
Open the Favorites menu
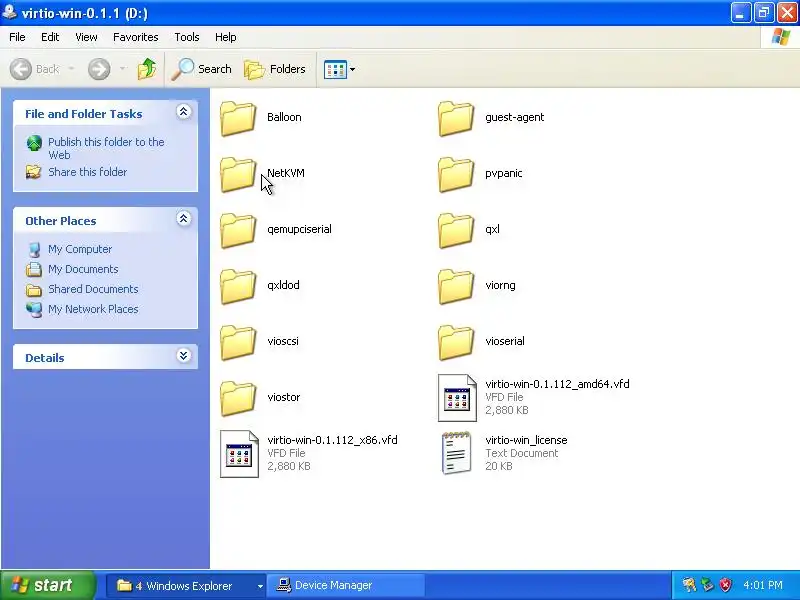point(136,37)
